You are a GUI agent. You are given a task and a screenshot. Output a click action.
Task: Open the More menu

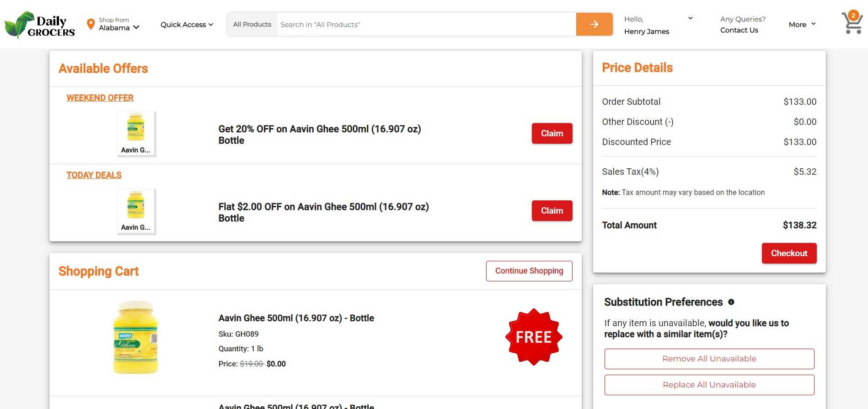(x=802, y=25)
